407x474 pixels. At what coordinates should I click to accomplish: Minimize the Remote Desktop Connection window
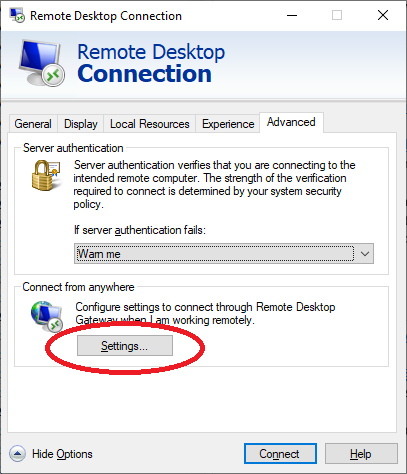[292, 15]
